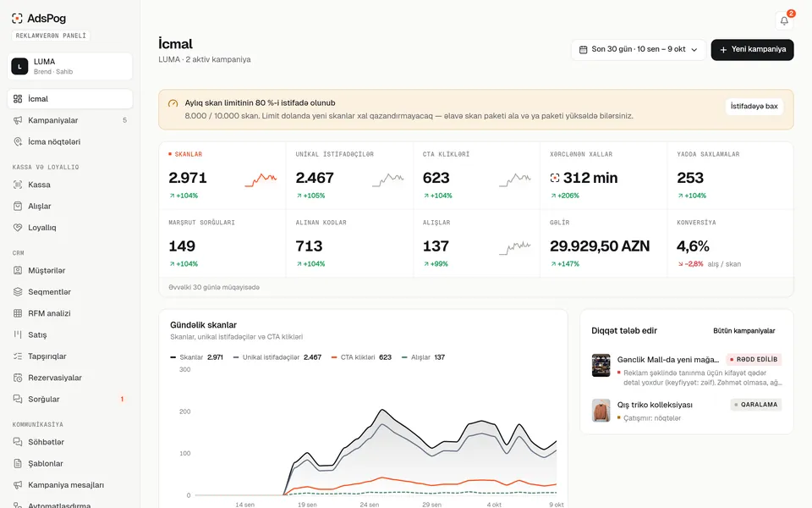Click the Alınan kodlar value 713
This screenshot has width=812, height=508.
click(310, 246)
